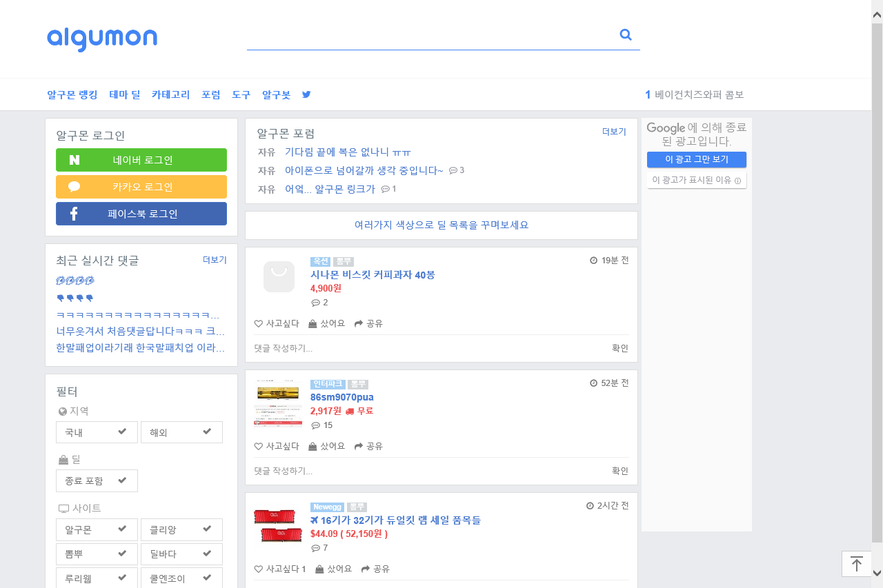Viewport: 883px width, 588px height.
Task: Click the algumon logo
Action: click(x=102, y=39)
